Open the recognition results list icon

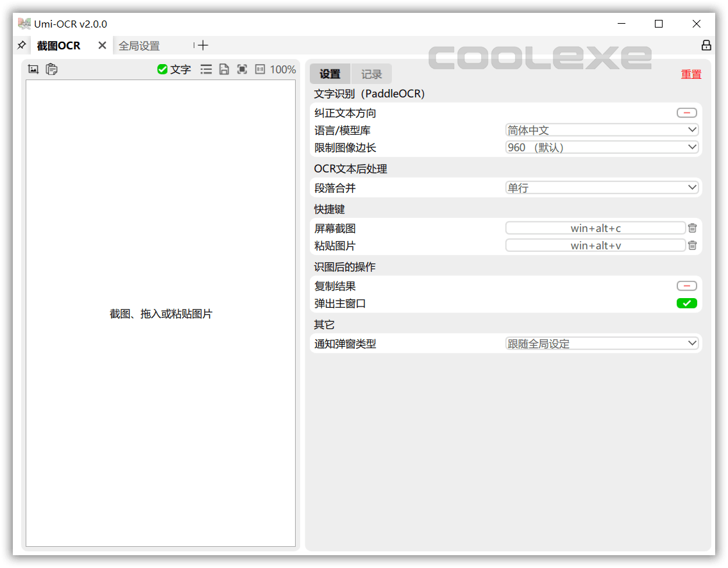pos(206,69)
